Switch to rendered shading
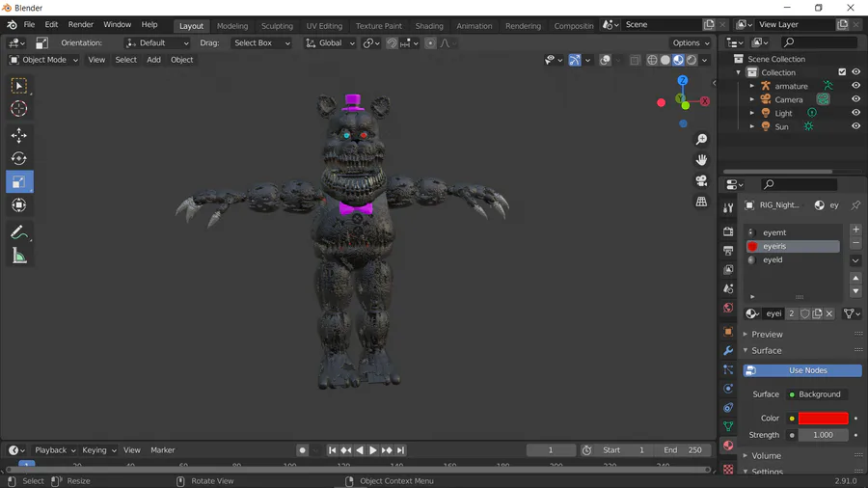This screenshot has height=488, width=868. [x=692, y=60]
